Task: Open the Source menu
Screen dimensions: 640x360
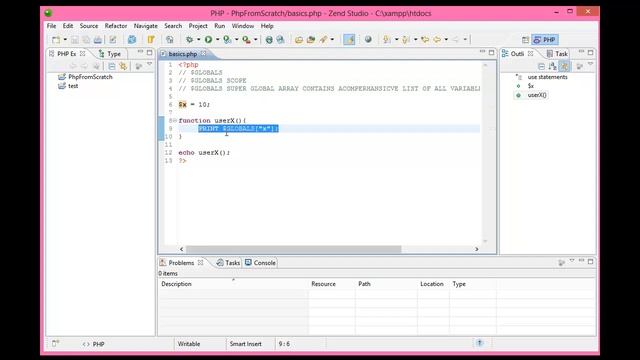Action: tap(89, 26)
